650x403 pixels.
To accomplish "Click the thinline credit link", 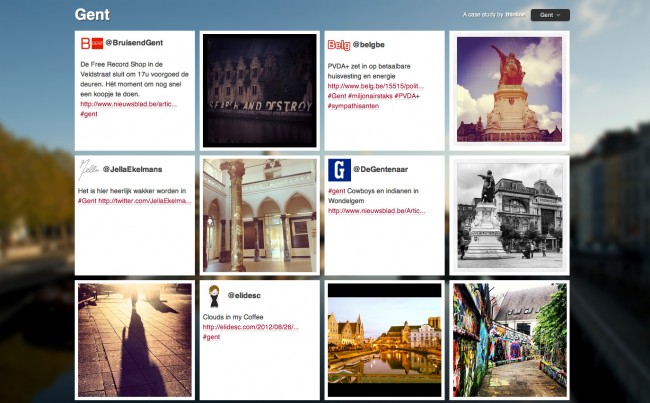I will (x=515, y=15).
